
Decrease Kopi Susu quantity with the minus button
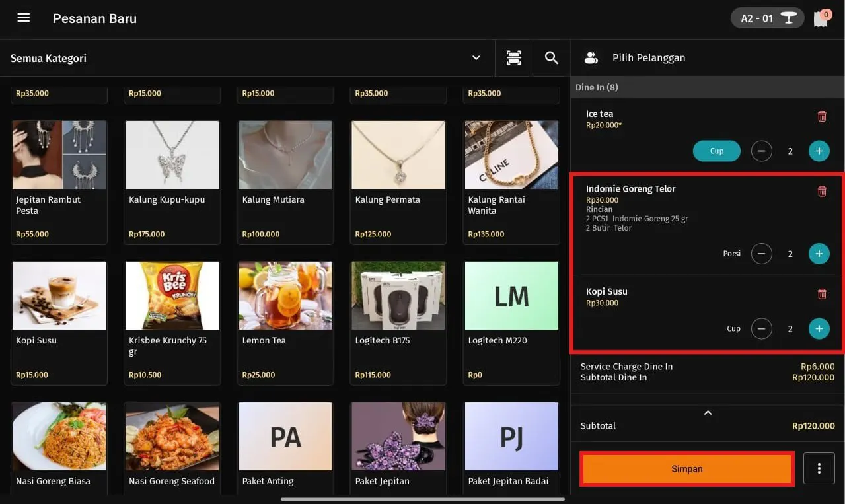coord(761,328)
